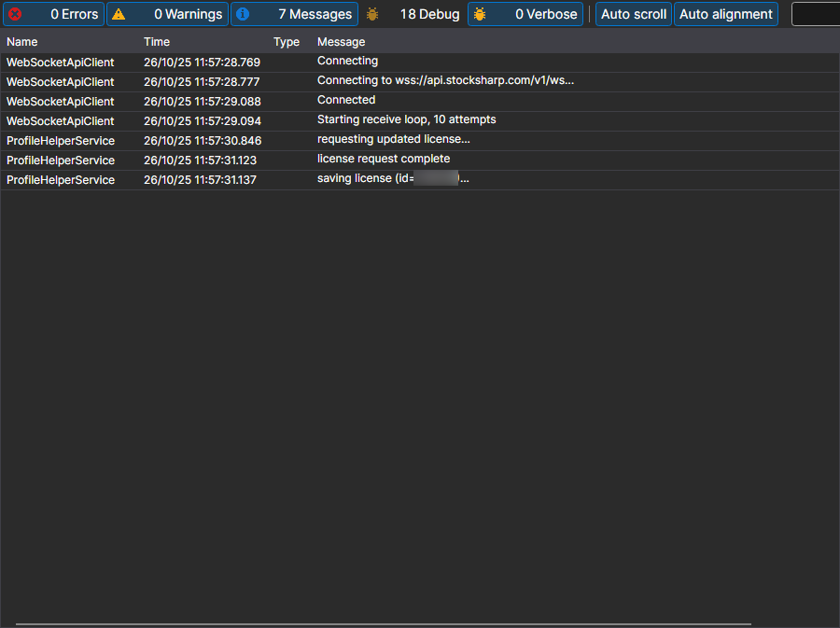Screen dimensions: 840x628
Task: Toggle the red Errors filter icon
Action: click(15, 14)
